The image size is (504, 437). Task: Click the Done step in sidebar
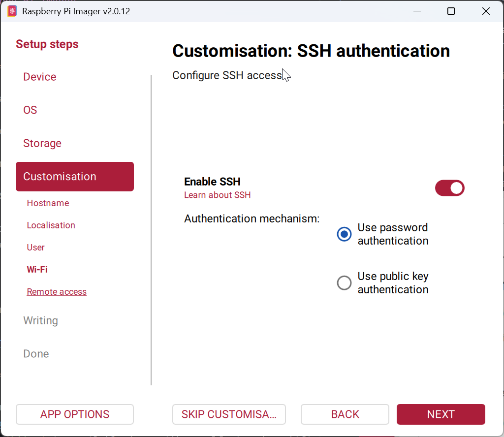[x=36, y=354]
